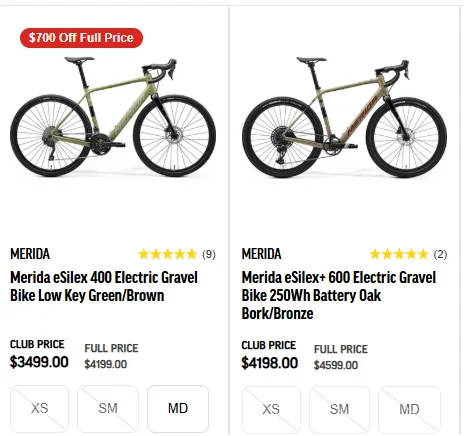Click MERIDA brand label above eSilex+ 600
Screen dimensions: 464x436
tap(261, 254)
